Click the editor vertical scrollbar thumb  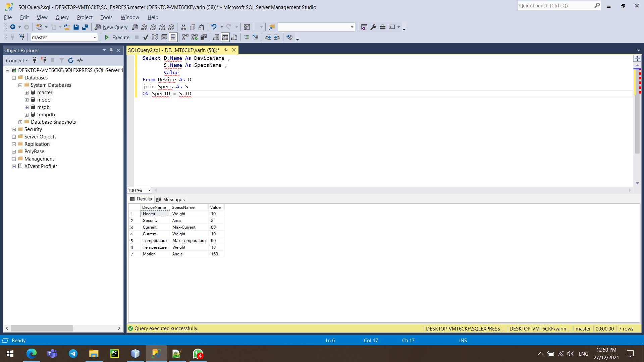tap(637, 112)
